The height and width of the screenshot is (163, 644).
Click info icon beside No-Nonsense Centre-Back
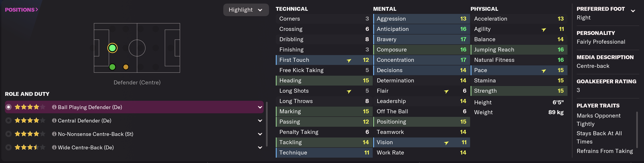click(54, 134)
